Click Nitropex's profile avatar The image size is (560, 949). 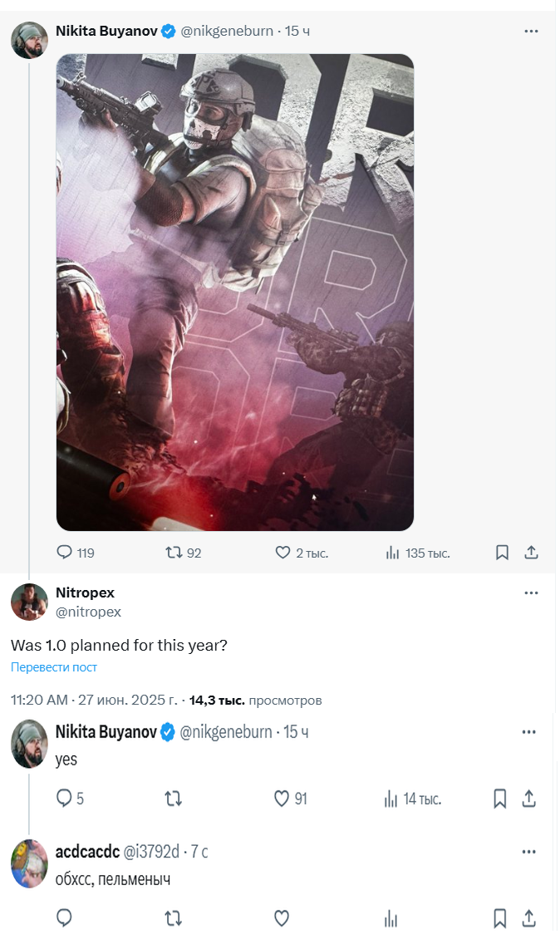29,602
